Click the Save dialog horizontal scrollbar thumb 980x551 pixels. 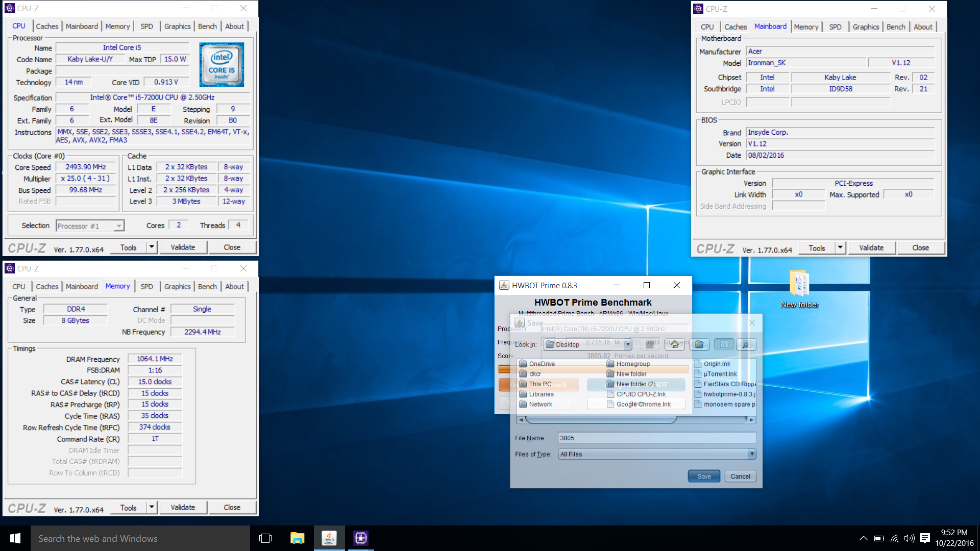click(601, 419)
